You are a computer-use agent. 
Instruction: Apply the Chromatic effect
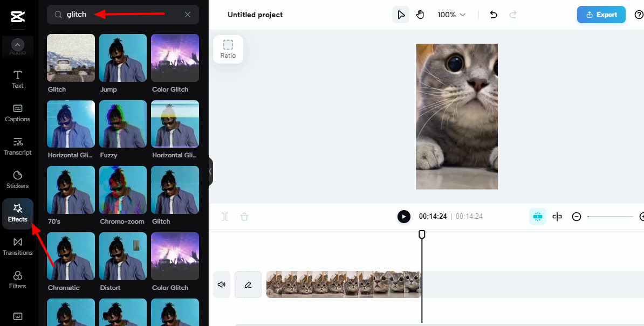click(71, 256)
